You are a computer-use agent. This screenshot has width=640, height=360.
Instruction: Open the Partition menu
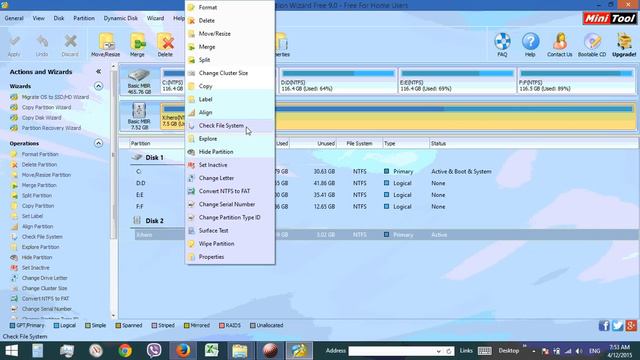pyautogui.click(x=84, y=18)
